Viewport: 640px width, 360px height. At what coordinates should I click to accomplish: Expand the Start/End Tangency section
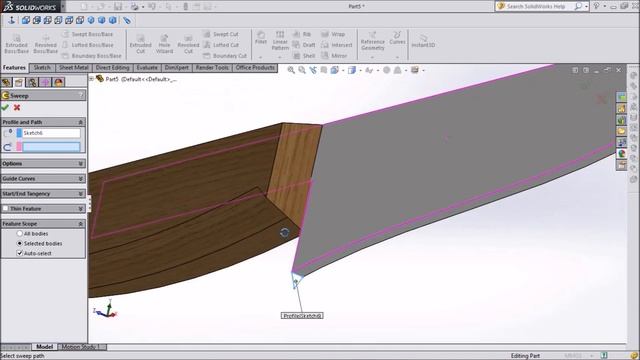[80, 194]
